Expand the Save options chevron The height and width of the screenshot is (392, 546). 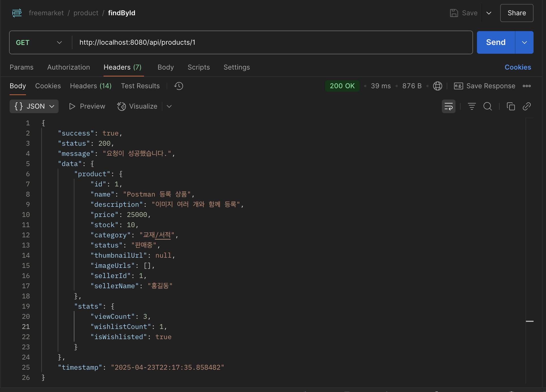click(489, 13)
